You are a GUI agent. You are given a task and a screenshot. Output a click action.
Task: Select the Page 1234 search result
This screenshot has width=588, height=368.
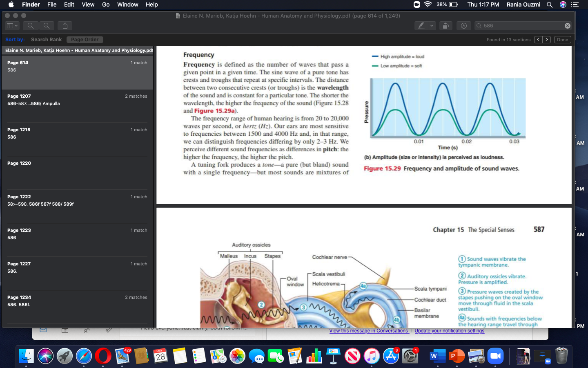pos(78,307)
